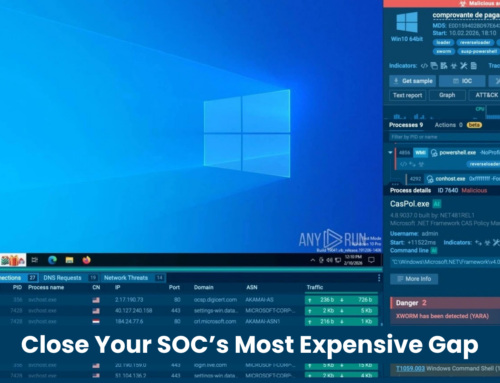This screenshot has height=383, width=500.
Task: Click the script icon under powershell.exe row
Action: pos(403,164)
